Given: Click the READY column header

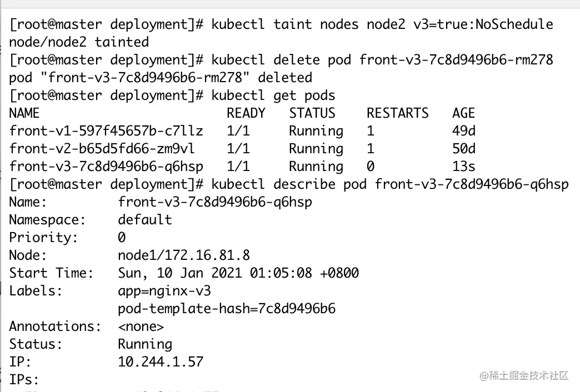Looking at the screenshot, I should pos(246,113).
